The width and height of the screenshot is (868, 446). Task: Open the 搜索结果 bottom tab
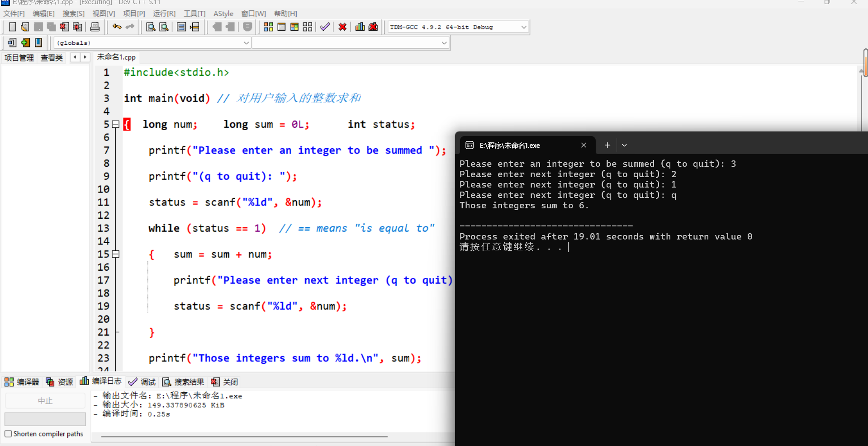pos(183,382)
